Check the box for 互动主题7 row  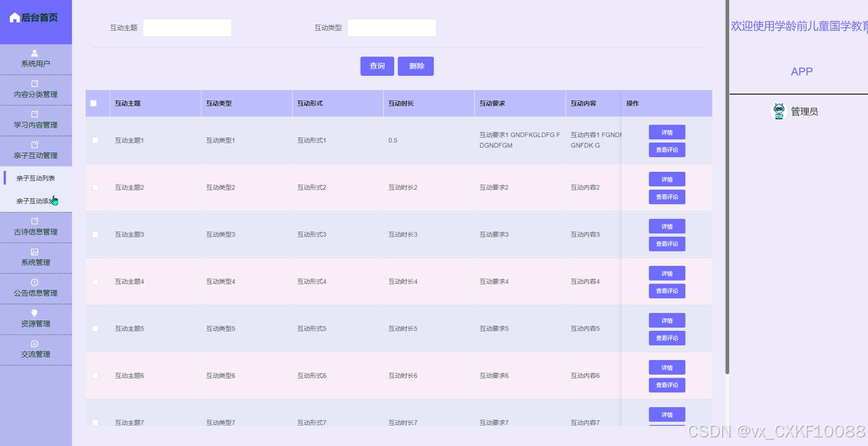pos(95,423)
